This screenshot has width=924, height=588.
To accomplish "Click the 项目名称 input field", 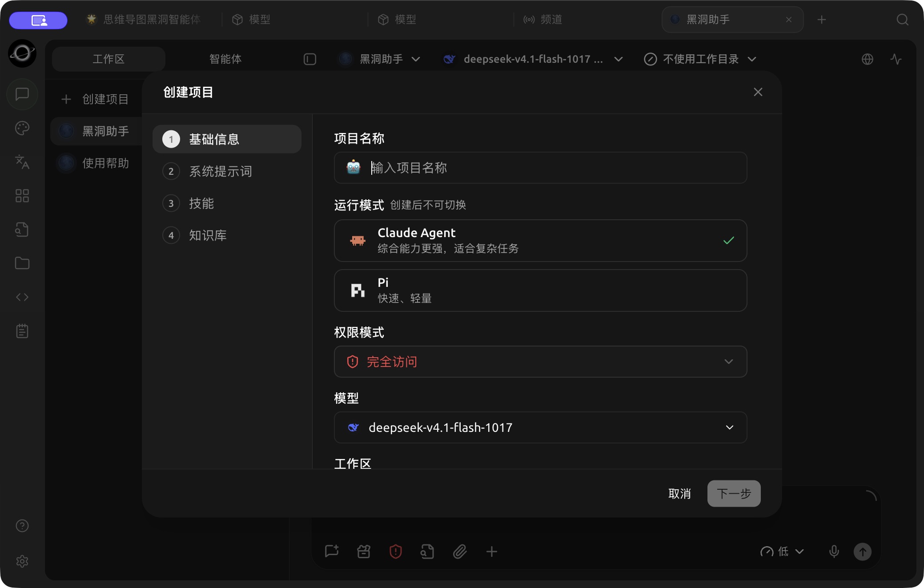I will point(540,168).
